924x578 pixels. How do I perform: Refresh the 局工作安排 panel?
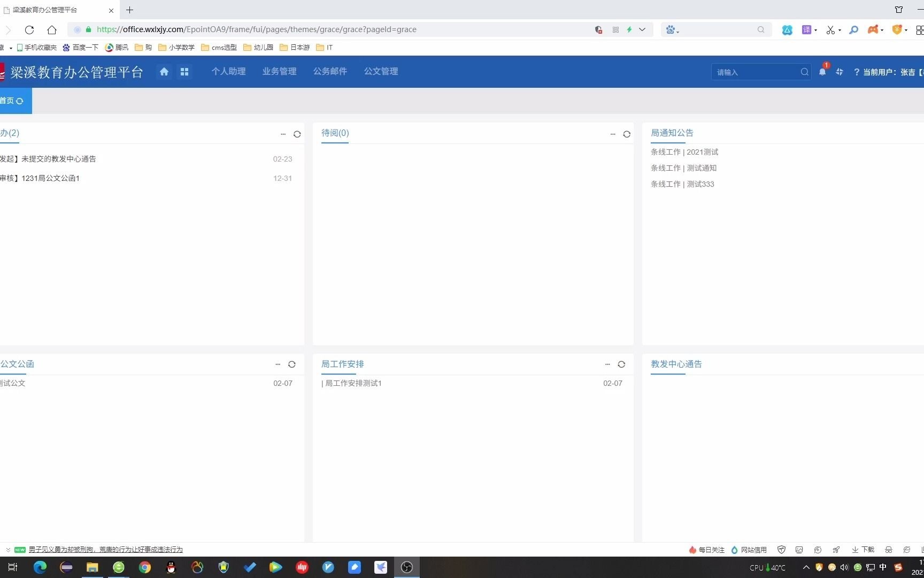pyautogui.click(x=621, y=364)
